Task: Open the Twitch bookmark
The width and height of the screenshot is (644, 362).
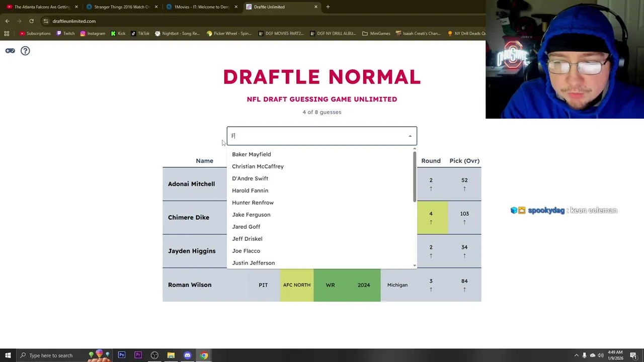Action: coord(65,34)
